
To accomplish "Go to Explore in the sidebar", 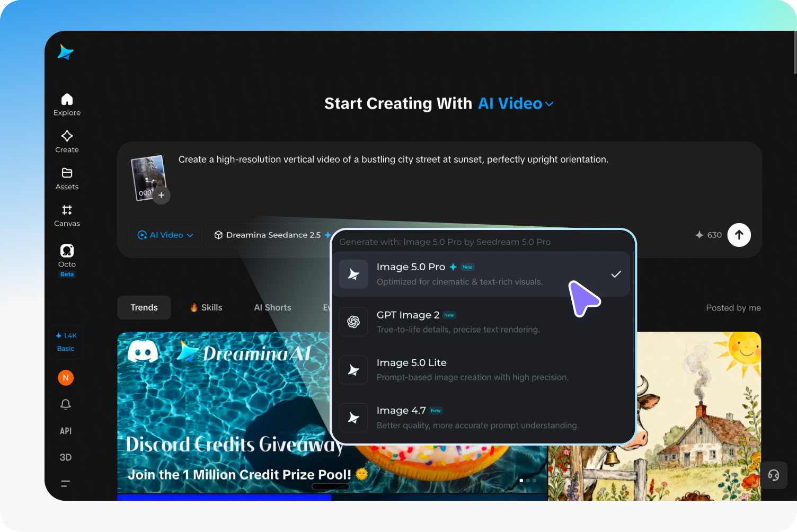I will [67, 105].
